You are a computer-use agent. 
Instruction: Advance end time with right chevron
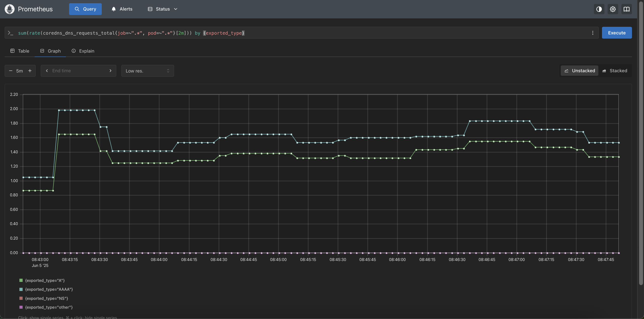tap(110, 71)
